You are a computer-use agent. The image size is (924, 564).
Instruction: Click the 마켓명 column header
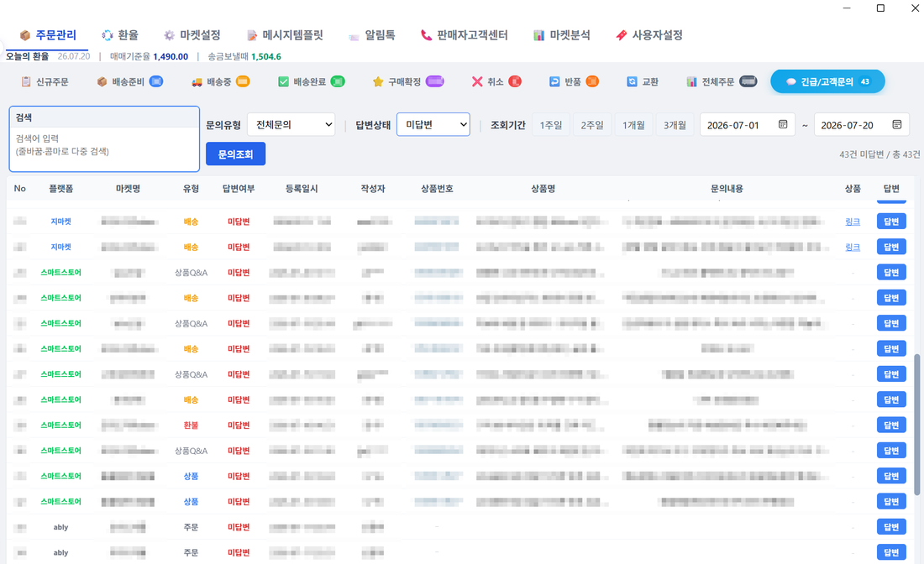(128, 188)
